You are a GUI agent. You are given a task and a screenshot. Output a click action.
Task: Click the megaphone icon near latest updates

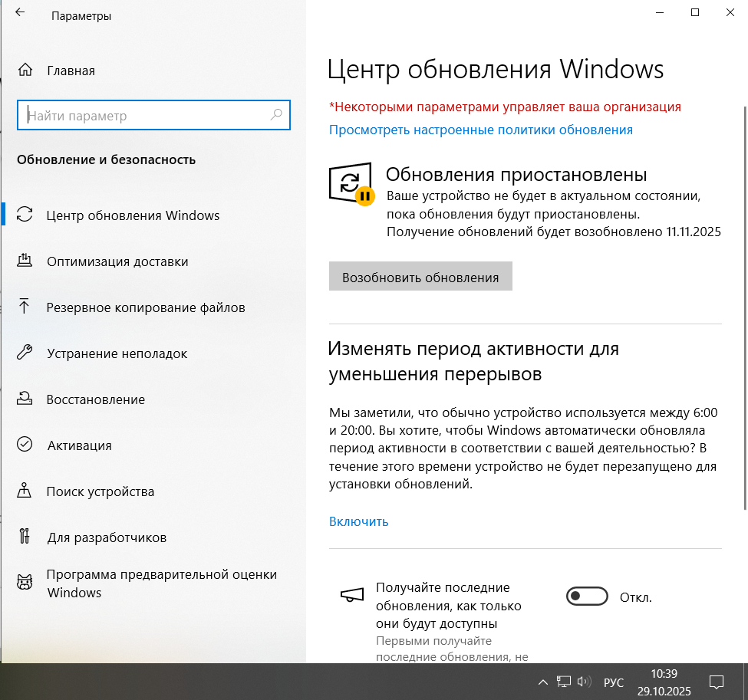click(x=352, y=595)
